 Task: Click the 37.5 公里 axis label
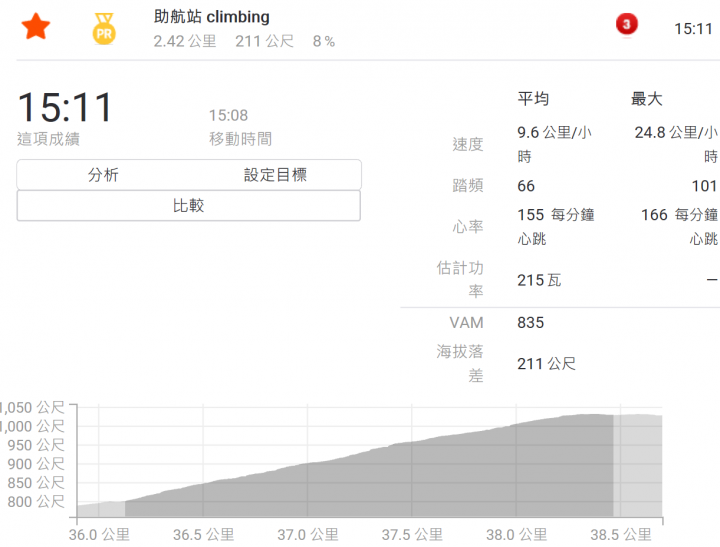pyautogui.click(x=412, y=535)
